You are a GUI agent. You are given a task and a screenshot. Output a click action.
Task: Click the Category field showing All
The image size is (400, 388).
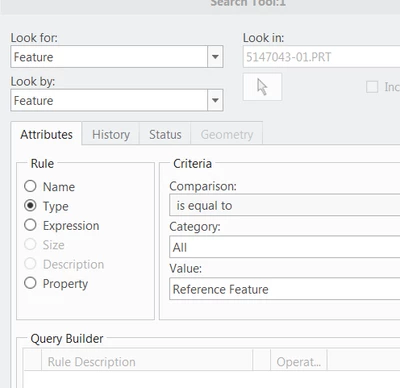click(285, 247)
